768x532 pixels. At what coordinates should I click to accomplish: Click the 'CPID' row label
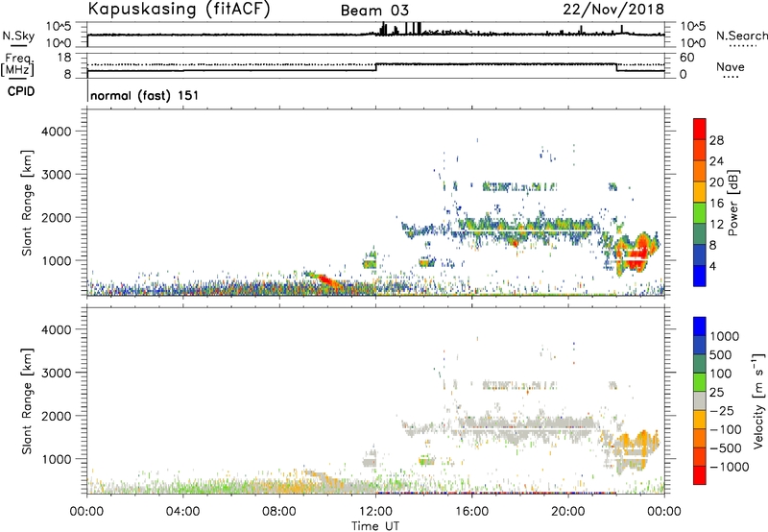(21, 91)
